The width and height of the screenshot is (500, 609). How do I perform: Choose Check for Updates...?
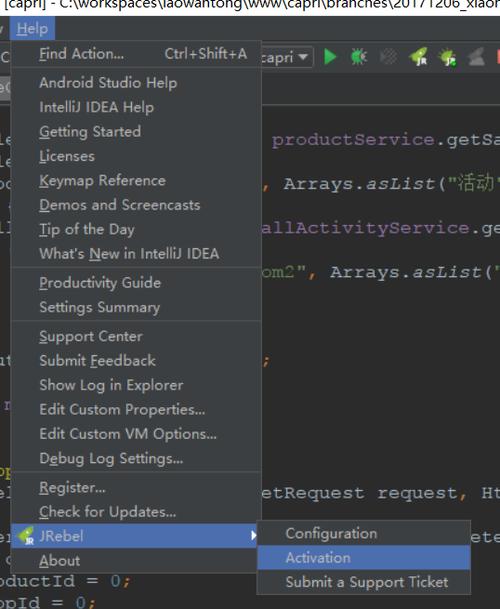(136, 512)
